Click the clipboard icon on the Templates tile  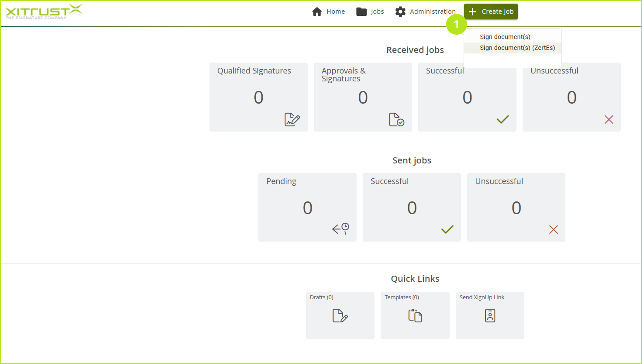(x=415, y=315)
